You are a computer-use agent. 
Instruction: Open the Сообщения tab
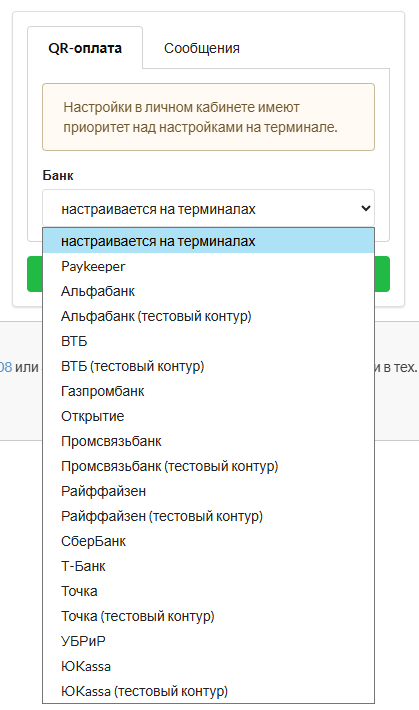(202, 48)
